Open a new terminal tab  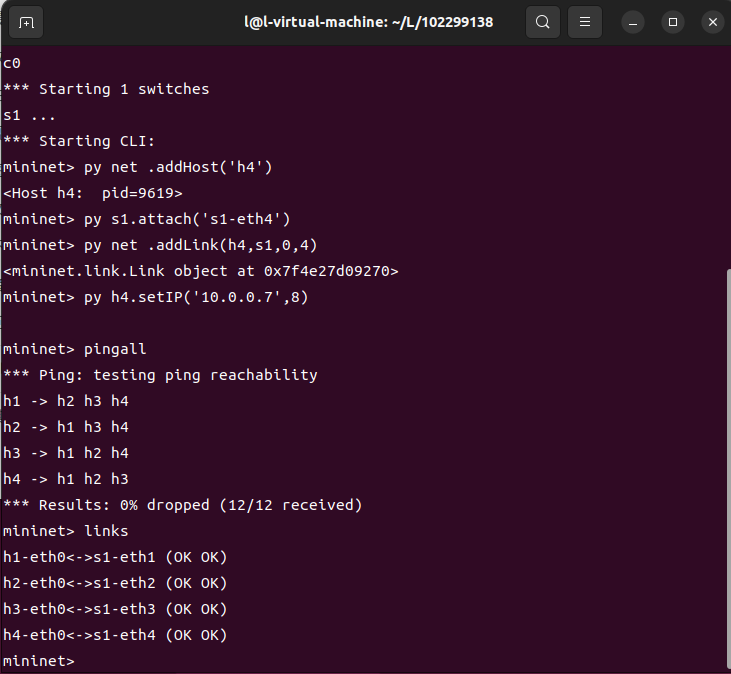coord(26,22)
